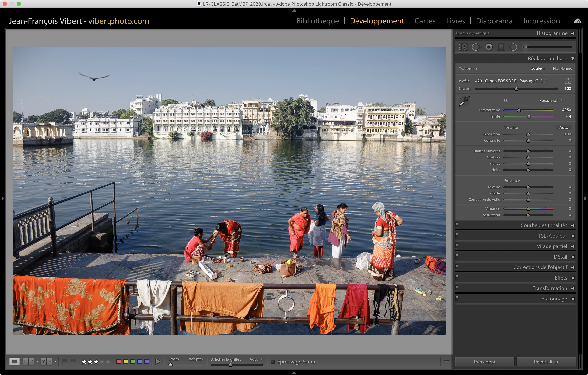
Task: Pick the white balance eyedropper
Action: pyautogui.click(x=464, y=101)
